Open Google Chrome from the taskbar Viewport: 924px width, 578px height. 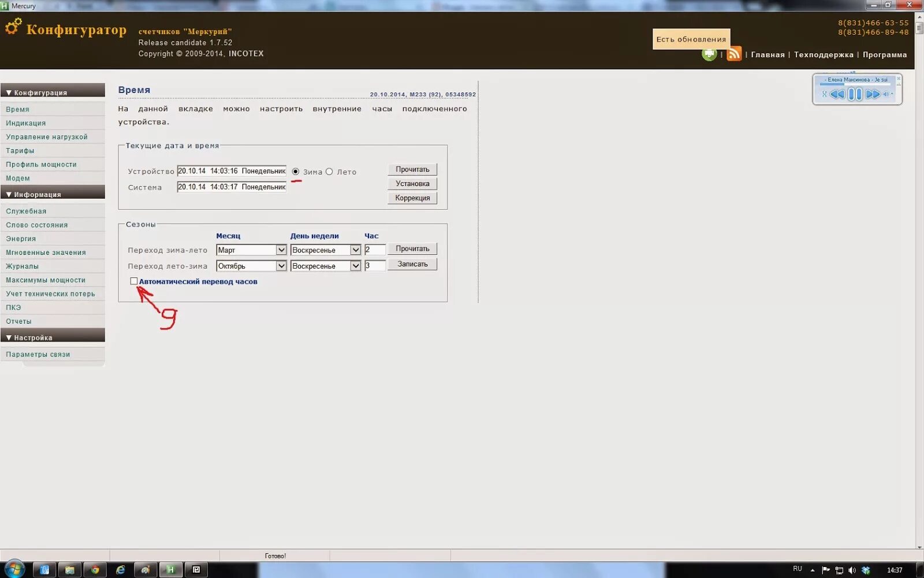(95, 570)
